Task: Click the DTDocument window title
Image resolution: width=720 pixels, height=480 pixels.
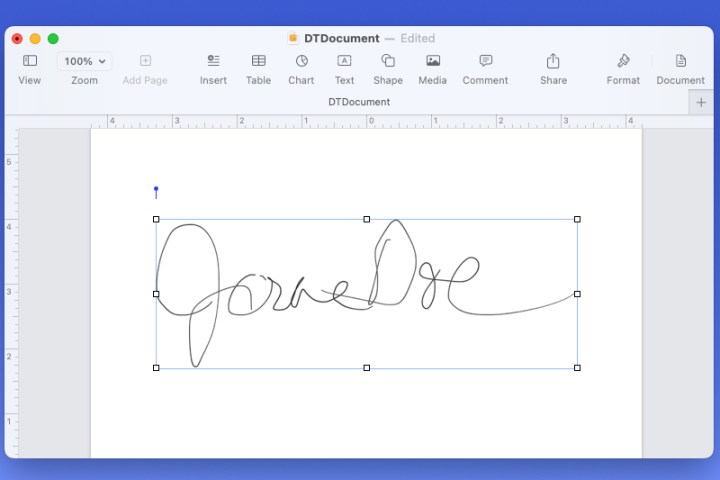Action: click(341, 38)
